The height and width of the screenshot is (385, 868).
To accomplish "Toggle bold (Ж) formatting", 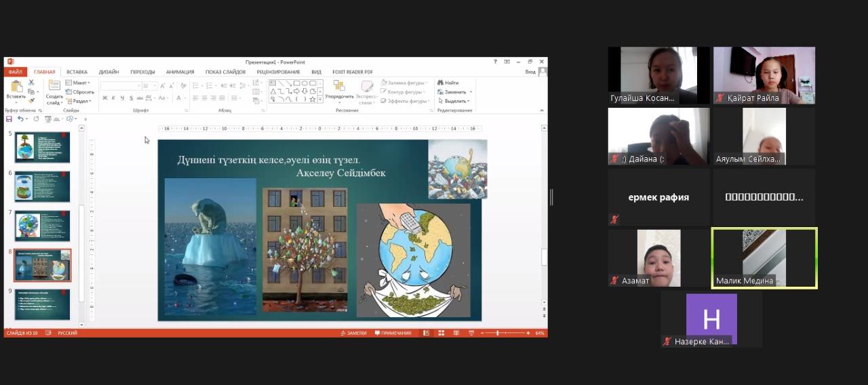I will click(x=105, y=98).
